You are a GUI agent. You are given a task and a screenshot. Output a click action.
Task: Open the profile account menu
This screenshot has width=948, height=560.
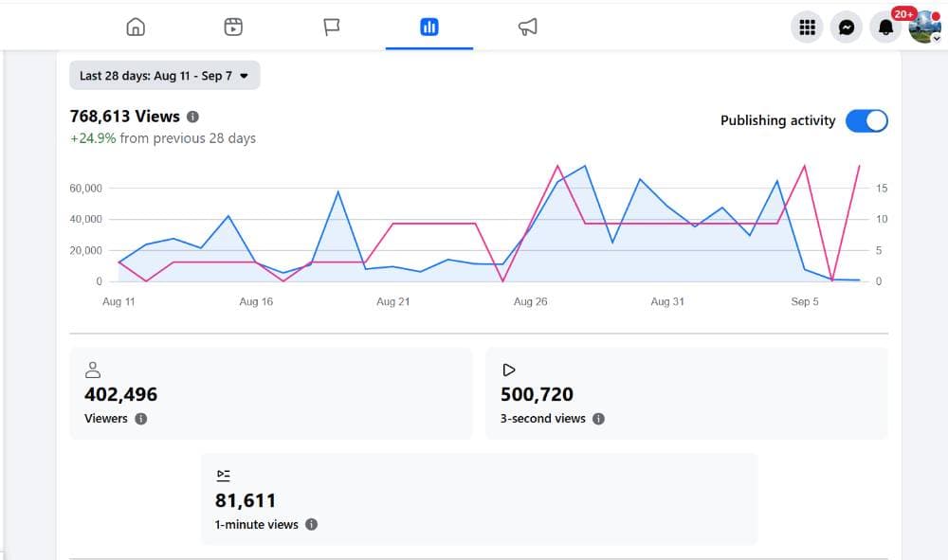924,27
